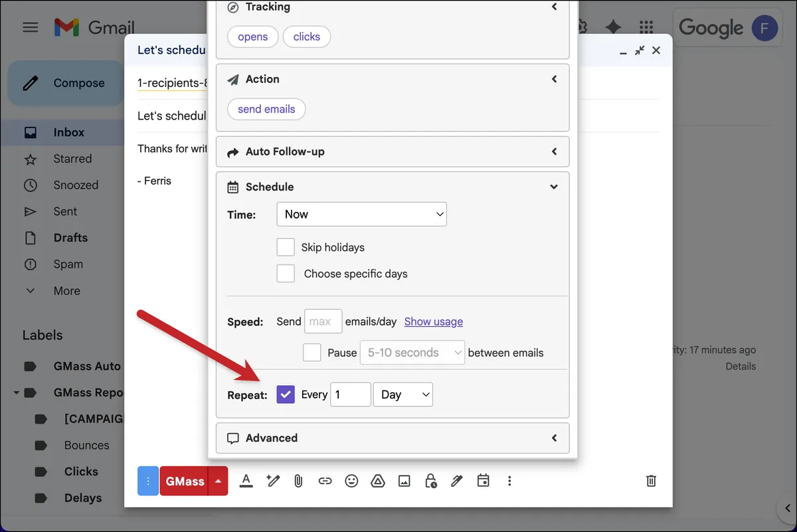Discard draft trash icon
Image resolution: width=797 pixels, height=532 pixels.
point(652,481)
